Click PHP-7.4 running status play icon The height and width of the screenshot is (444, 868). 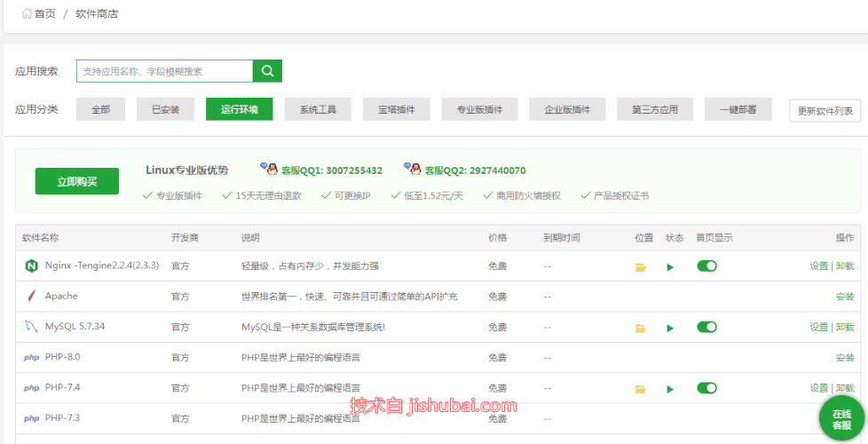[x=670, y=389]
